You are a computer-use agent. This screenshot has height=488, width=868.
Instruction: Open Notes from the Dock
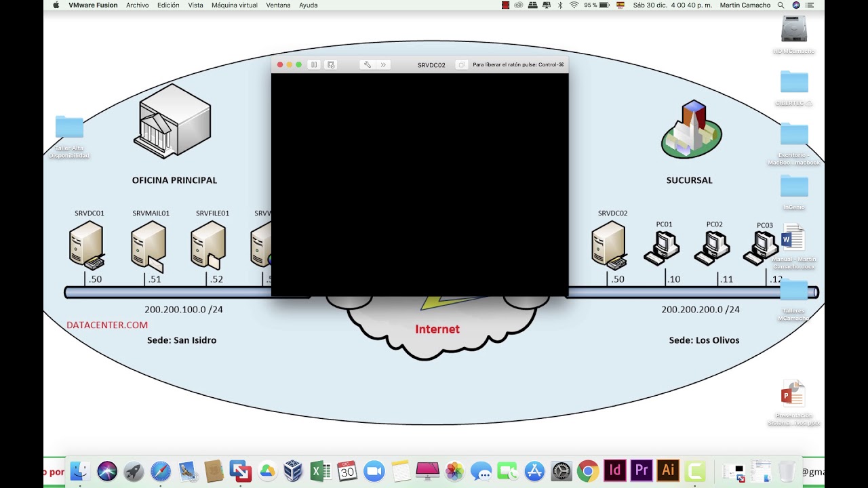point(401,470)
